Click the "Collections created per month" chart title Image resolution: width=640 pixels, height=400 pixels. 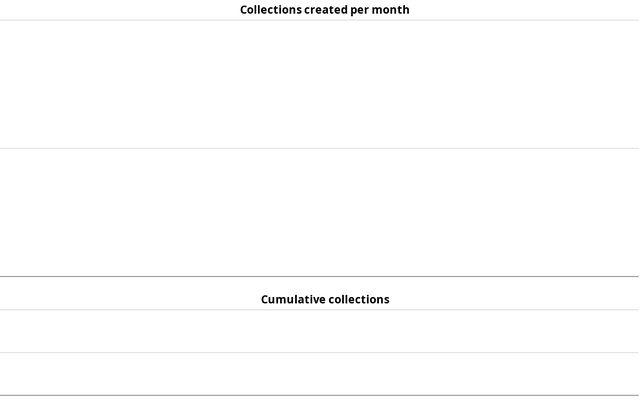point(324,10)
